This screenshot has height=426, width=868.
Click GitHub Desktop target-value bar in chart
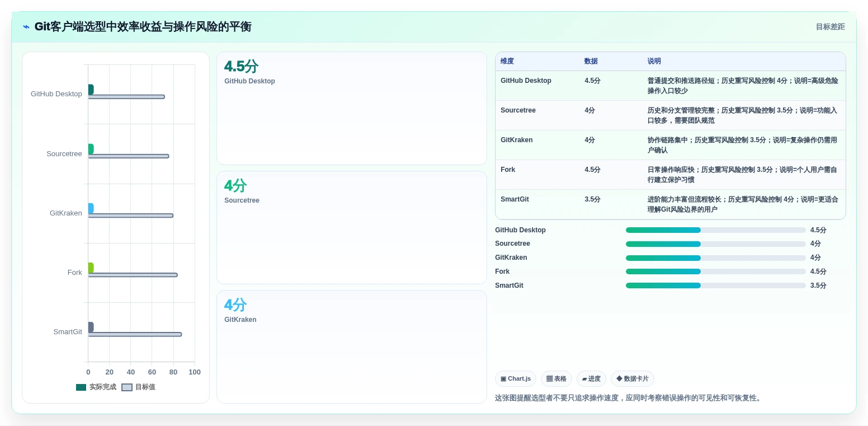(x=126, y=97)
